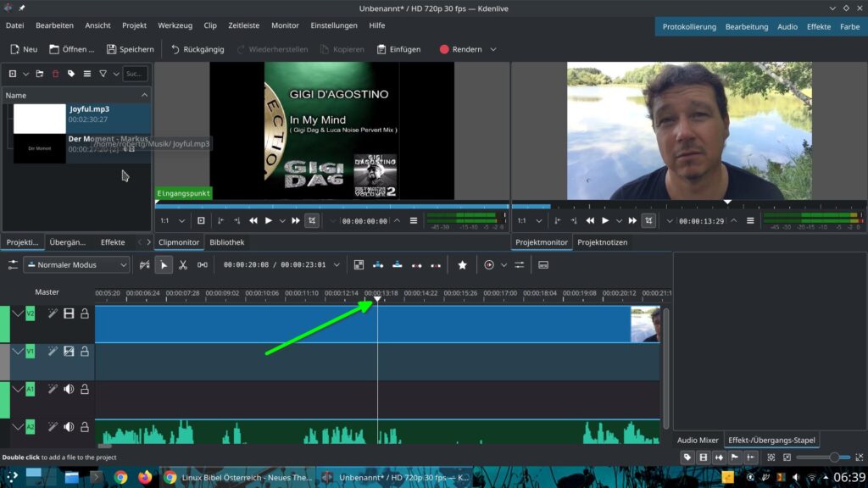The height and width of the screenshot is (488, 868).
Task: Click the Neu button
Action: 24,49
